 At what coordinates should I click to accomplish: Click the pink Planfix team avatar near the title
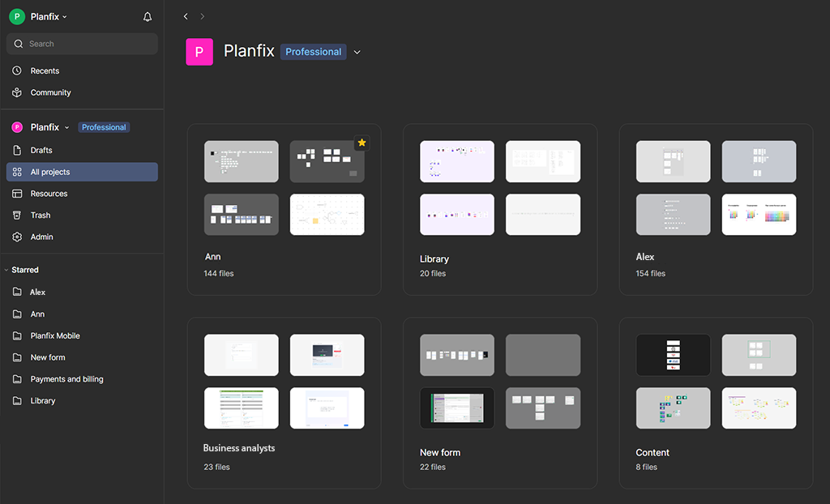199,51
